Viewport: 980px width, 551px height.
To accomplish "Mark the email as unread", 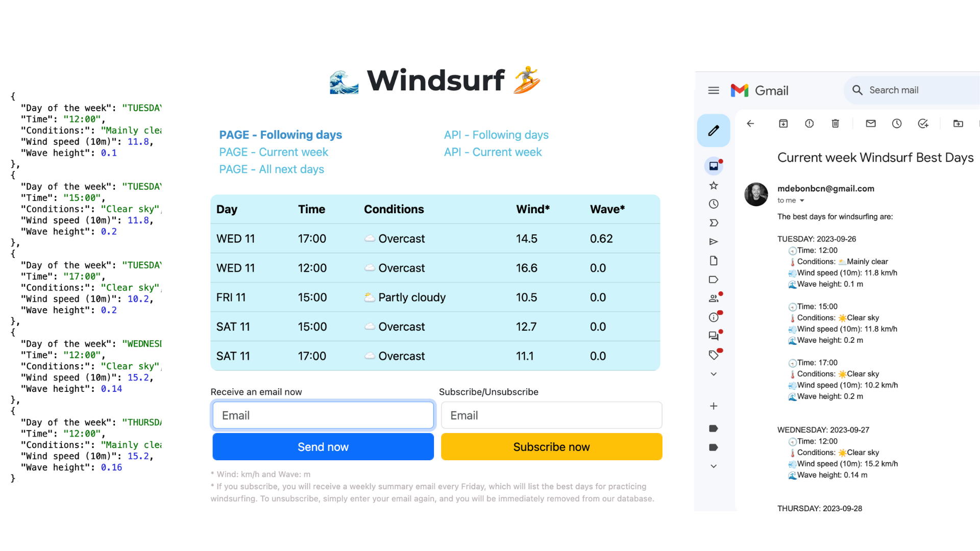I will coord(871,123).
